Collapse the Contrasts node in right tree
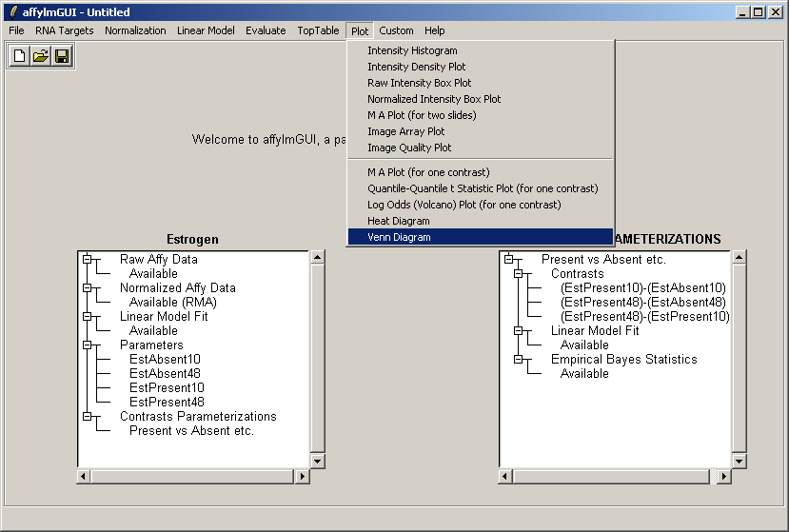The height and width of the screenshot is (532, 789). click(x=519, y=273)
